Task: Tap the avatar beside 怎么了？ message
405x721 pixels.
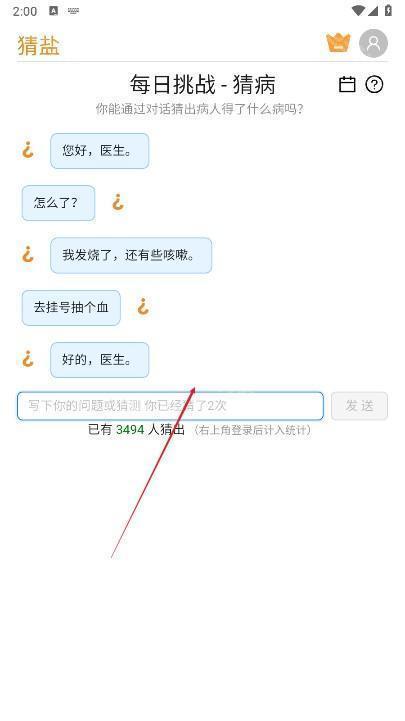Action: [118, 202]
